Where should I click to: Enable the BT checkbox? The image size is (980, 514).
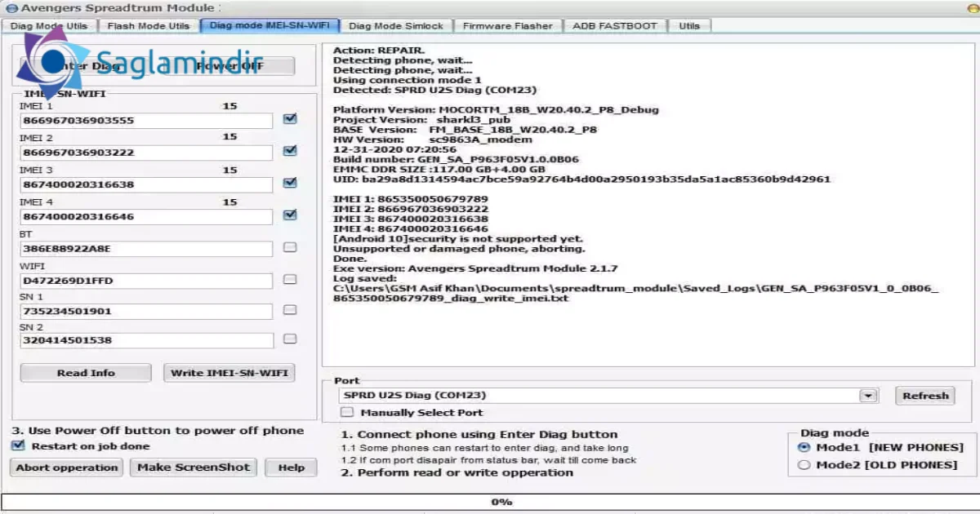click(290, 247)
